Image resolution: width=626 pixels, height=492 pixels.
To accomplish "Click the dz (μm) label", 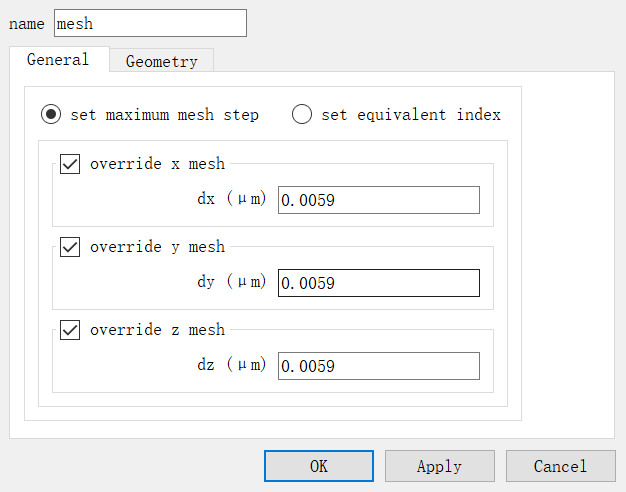I will pos(232,365).
